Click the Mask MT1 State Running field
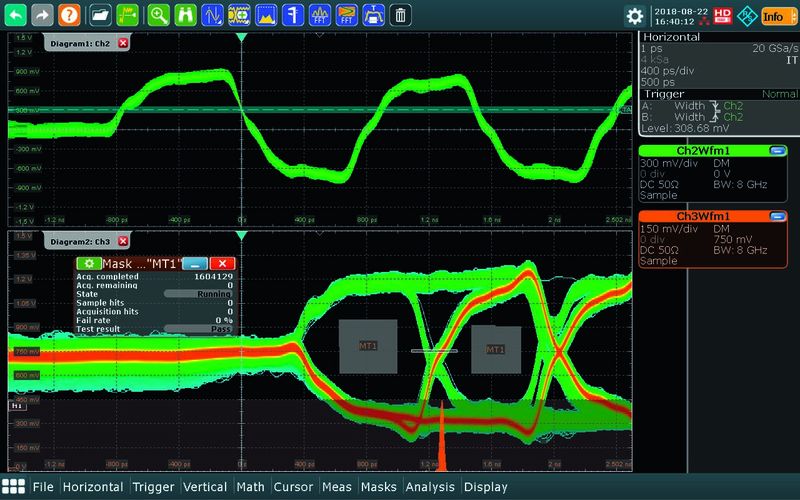The height and width of the screenshot is (500, 800). (198, 294)
